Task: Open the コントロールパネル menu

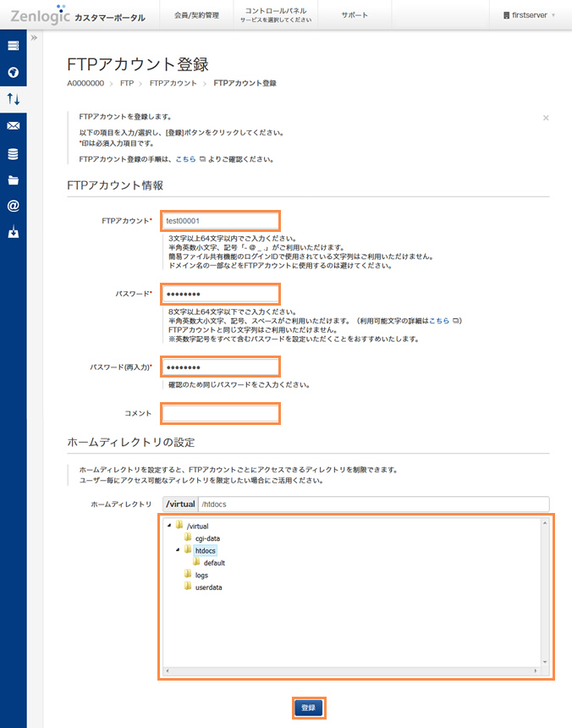Action: pyautogui.click(x=276, y=15)
